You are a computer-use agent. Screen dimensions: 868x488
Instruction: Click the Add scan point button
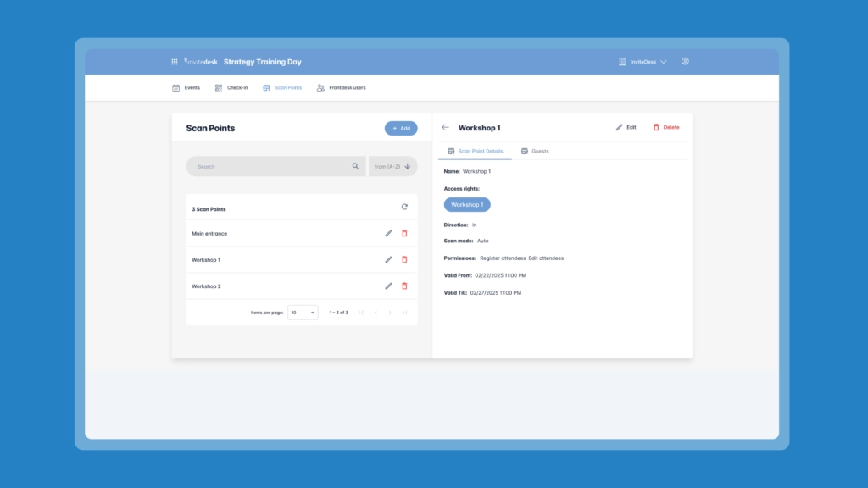(401, 129)
